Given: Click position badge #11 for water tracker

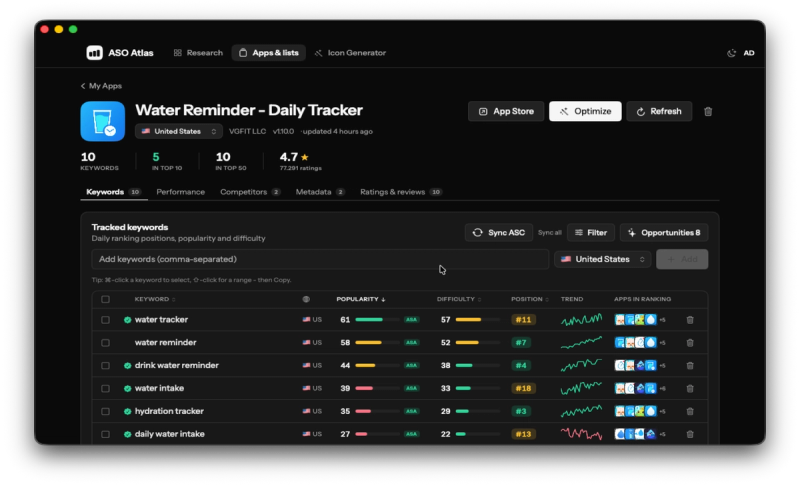Looking at the screenshot, I should point(523,320).
